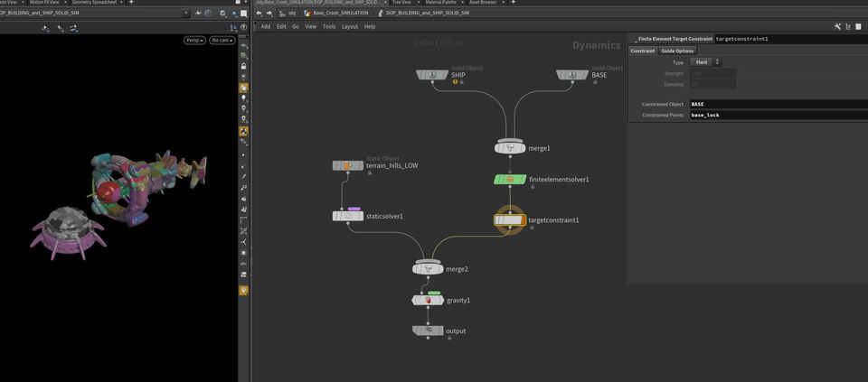Click the Constrained Points input field
Image resolution: width=868 pixels, height=382 pixels.
point(778,116)
